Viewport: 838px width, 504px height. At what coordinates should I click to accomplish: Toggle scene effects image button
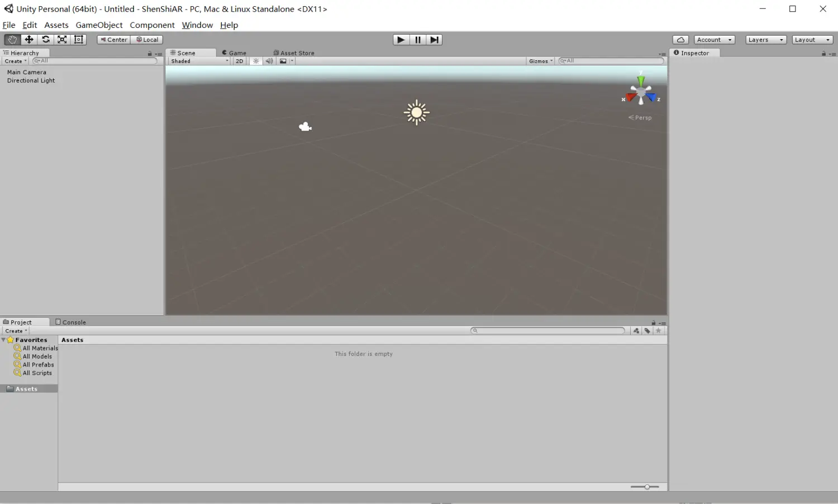click(283, 61)
